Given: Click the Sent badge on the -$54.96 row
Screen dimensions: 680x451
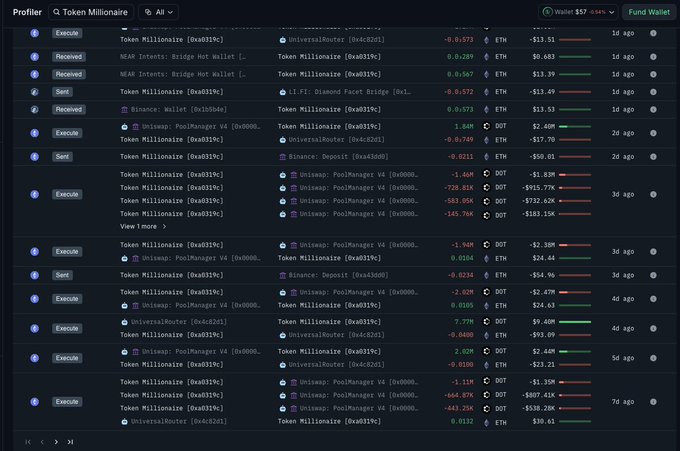Looking at the screenshot, I should tap(62, 275).
